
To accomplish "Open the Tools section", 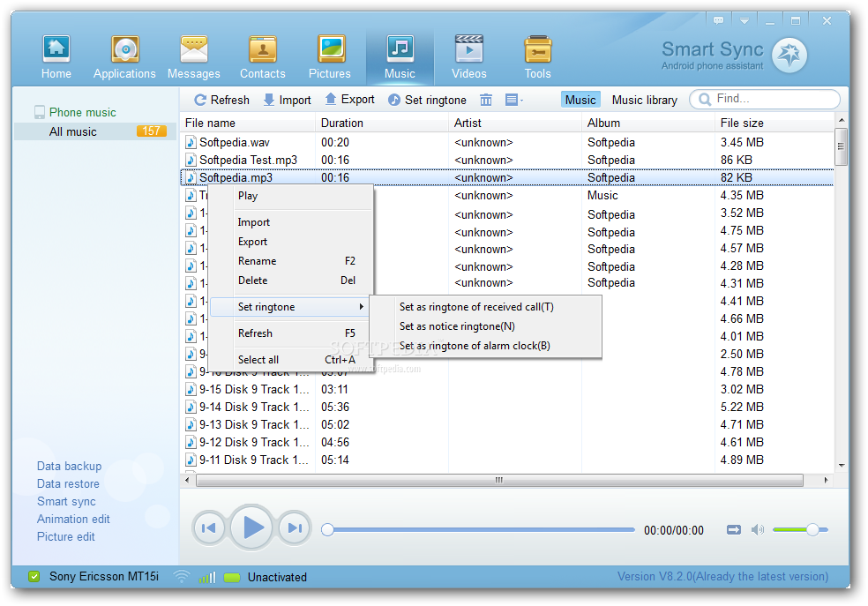I will [x=537, y=57].
